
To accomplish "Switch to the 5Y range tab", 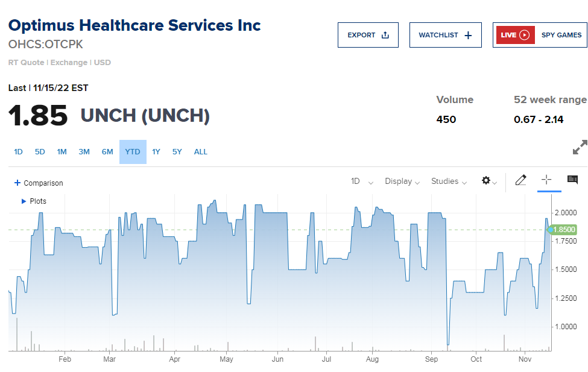I will (177, 152).
